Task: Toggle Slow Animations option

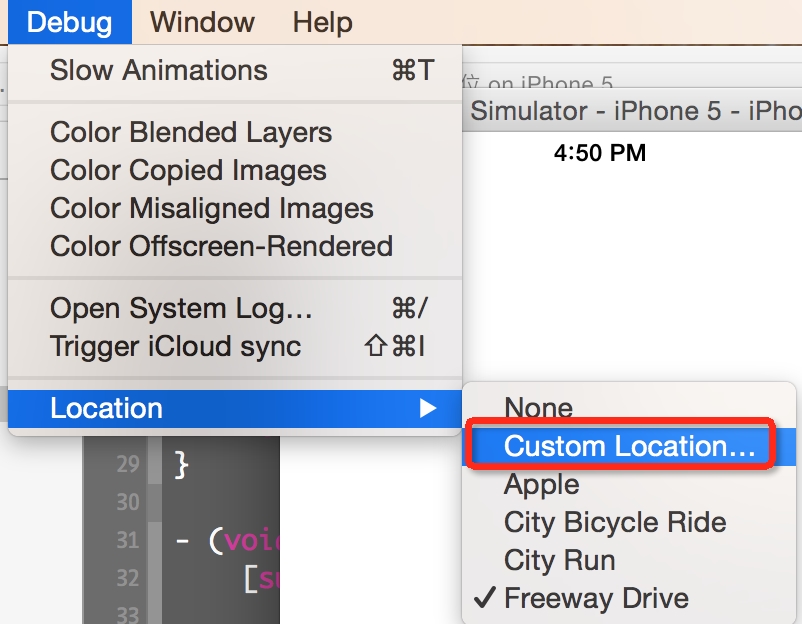Action: pyautogui.click(x=235, y=70)
